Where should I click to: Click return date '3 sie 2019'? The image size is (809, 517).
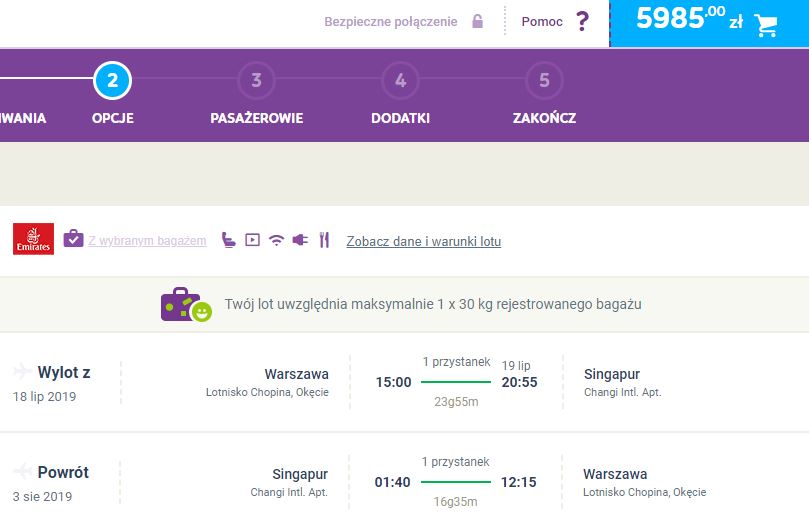pyautogui.click(x=42, y=497)
